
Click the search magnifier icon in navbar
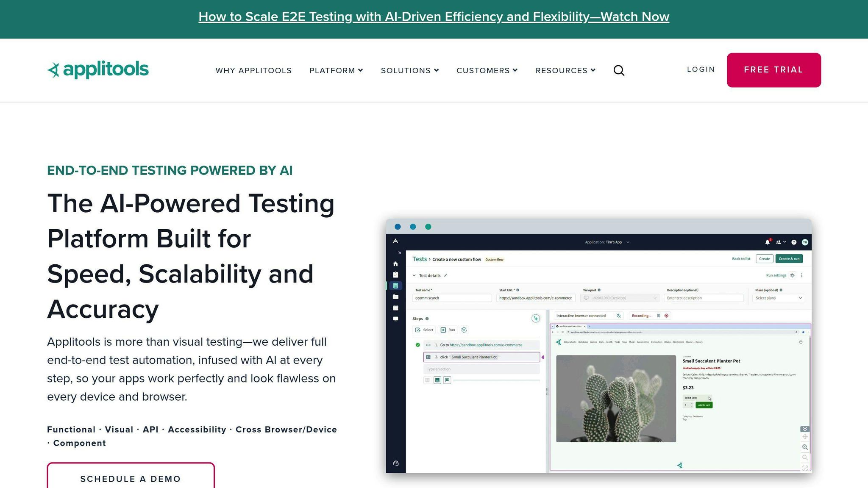pyautogui.click(x=619, y=70)
